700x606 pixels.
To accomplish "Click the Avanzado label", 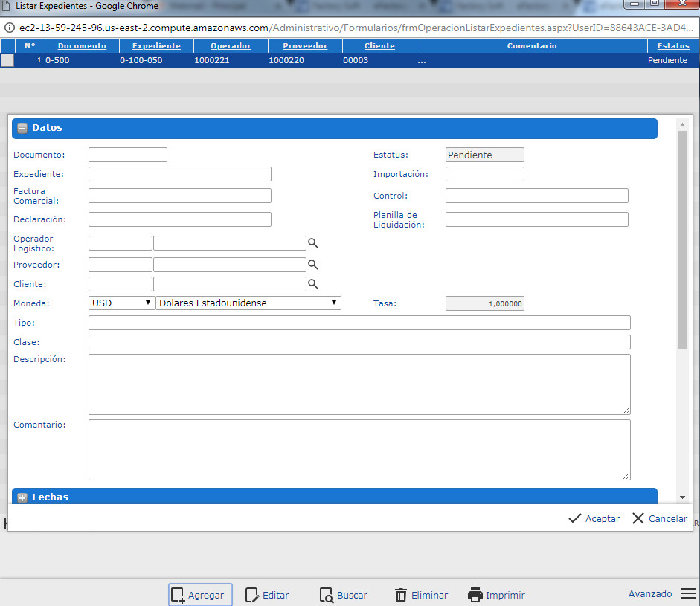I will coord(650,594).
